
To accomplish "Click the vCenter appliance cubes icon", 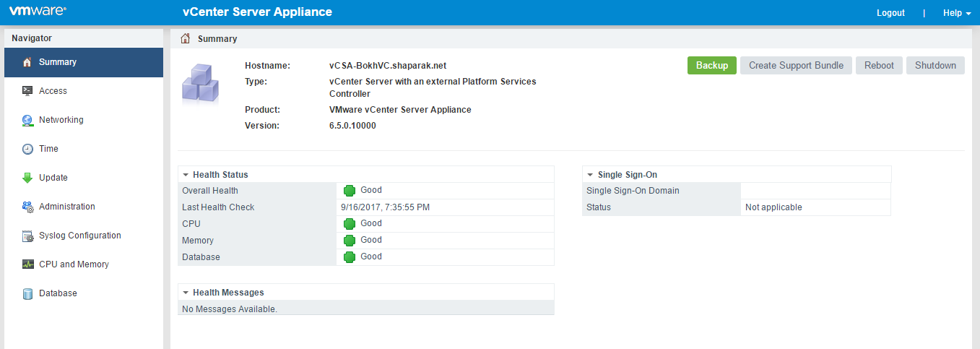I will [x=200, y=85].
